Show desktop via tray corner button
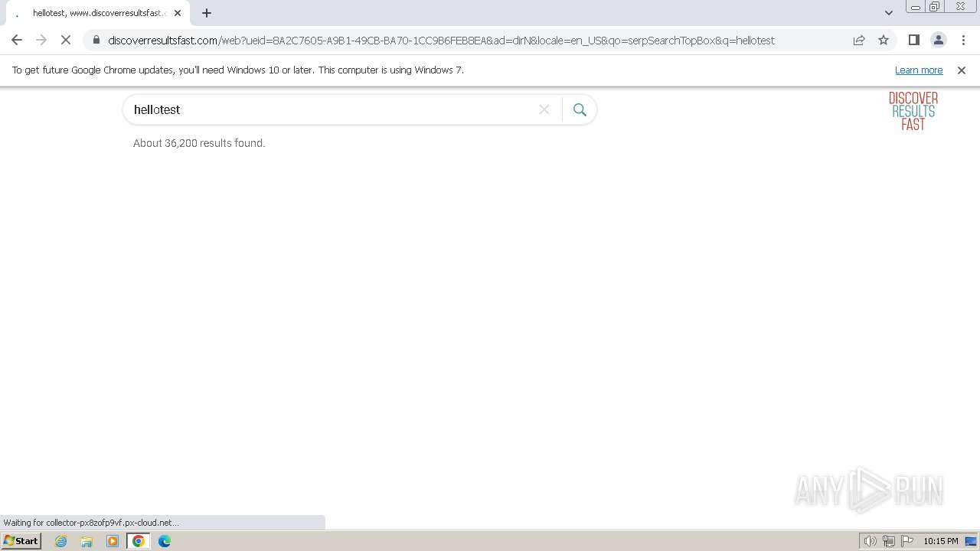Screen dimensions: 980x551 [x=971, y=541]
